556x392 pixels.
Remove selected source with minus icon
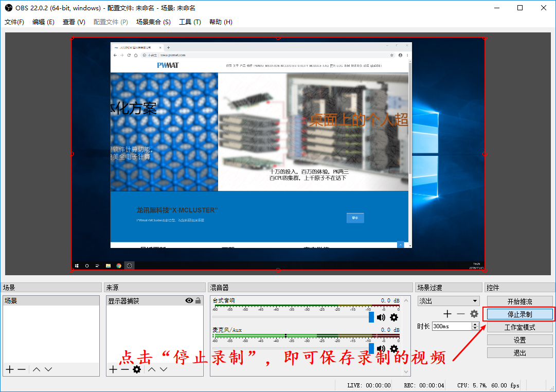tap(125, 369)
